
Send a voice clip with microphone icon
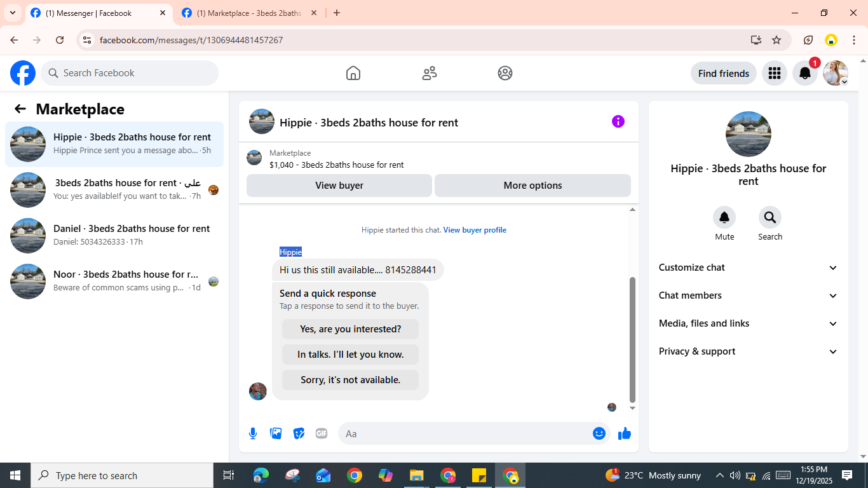tap(253, 433)
